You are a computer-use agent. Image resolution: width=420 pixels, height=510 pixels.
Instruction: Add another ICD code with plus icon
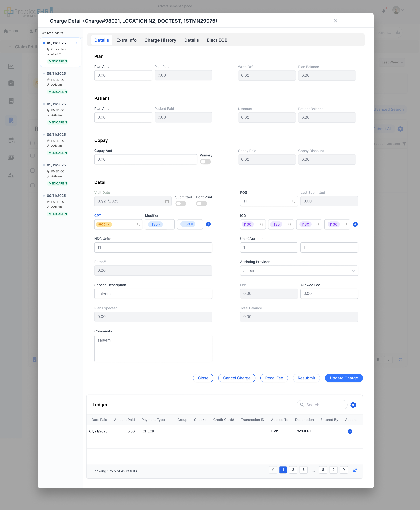point(355,224)
